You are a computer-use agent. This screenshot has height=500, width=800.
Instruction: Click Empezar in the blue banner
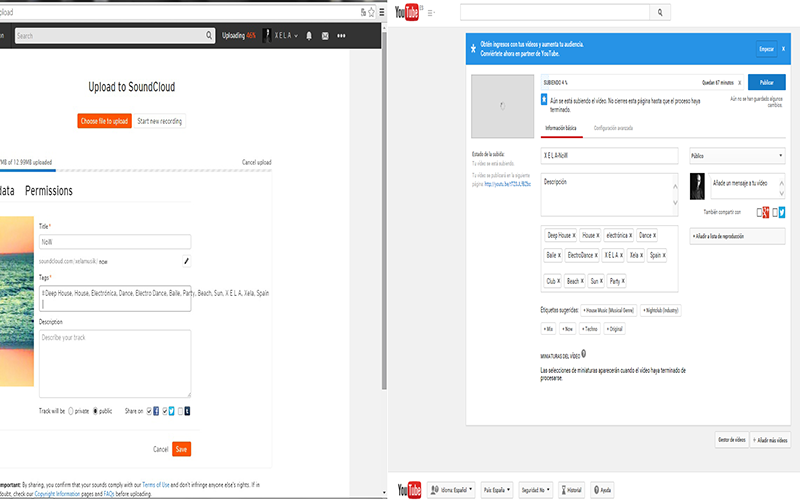point(766,49)
